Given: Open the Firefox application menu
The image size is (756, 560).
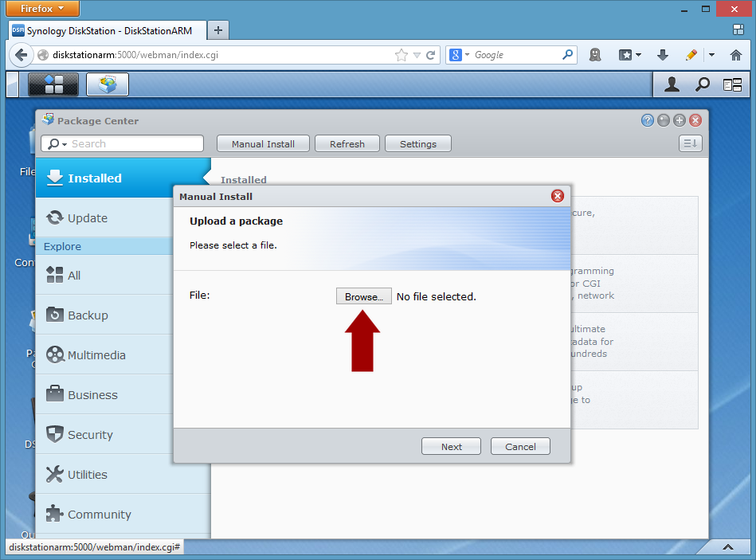Looking at the screenshot, I should pos(42,8).
